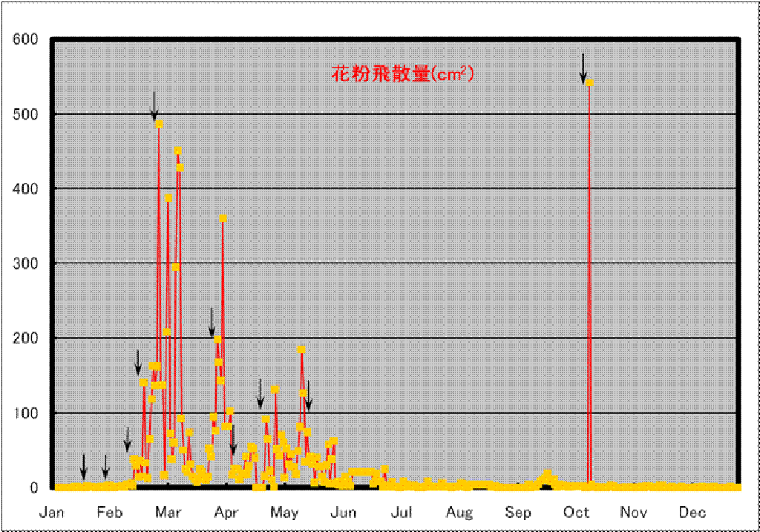Image resolution: width=760 pixels, height=532 pixels.
Task: Click the arrow right of the May peak
Action: click(308, 395)
